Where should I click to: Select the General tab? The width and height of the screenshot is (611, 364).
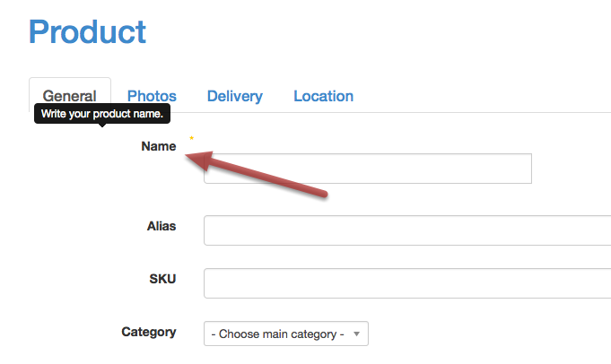click(70, 95)
